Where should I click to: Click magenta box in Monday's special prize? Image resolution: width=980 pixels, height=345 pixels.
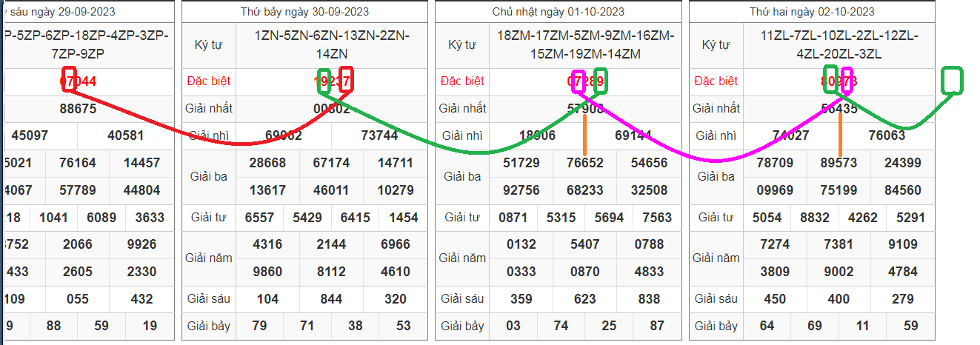click(847, 81)
